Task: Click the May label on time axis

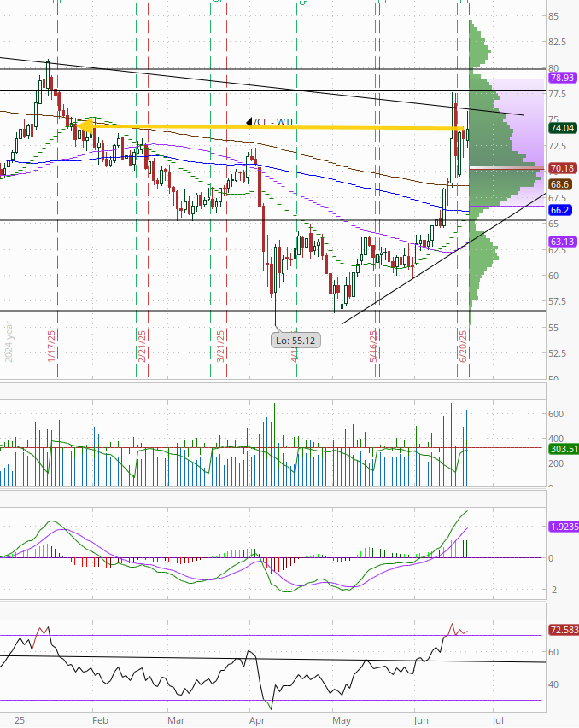Action: click(342, 720)
